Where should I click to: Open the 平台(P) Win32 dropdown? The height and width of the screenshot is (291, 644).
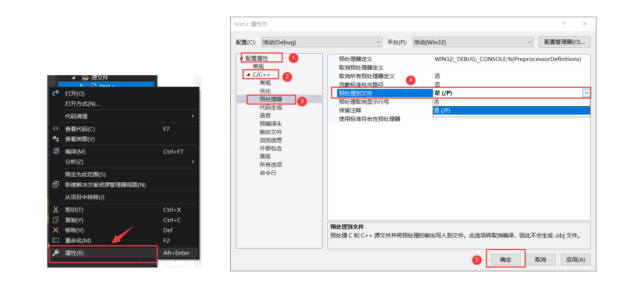[x=473, y=42]
